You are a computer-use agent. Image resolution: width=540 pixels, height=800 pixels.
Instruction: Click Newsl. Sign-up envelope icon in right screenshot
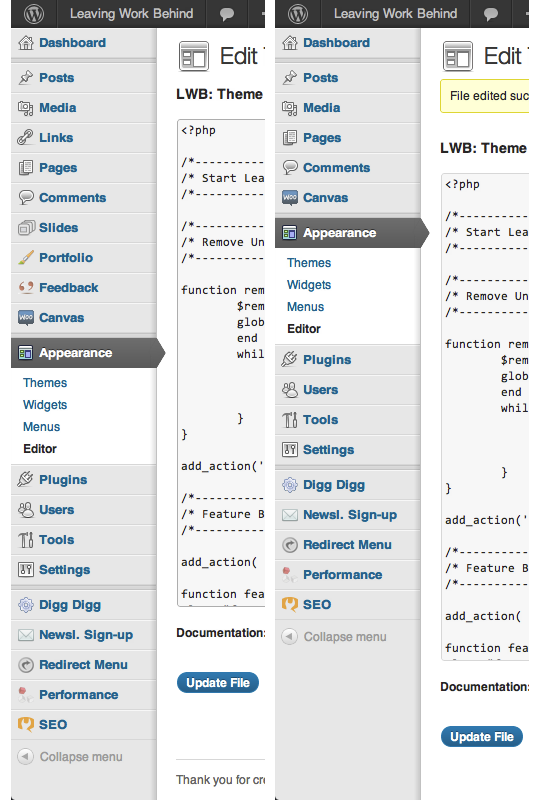tap(290, 515)
